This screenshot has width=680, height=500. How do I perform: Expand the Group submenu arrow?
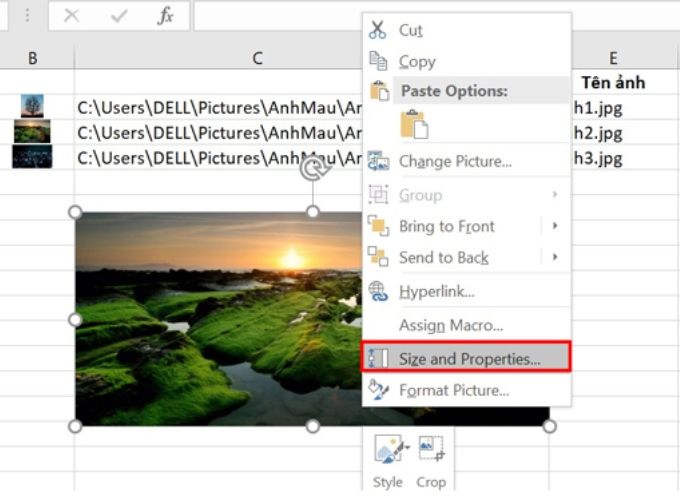[x=555, y=194]
